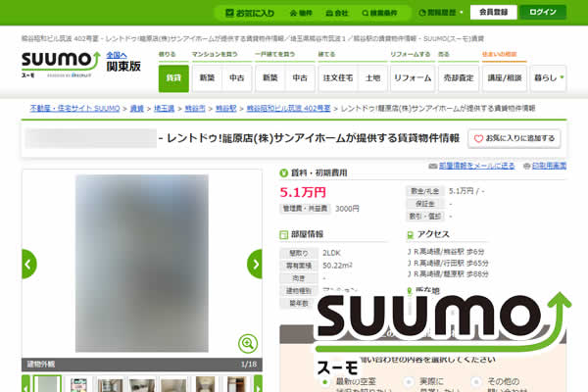Select the highlighted building exterior thumbnail
Viewport: 588px width, 392px height.
point(47,384)
